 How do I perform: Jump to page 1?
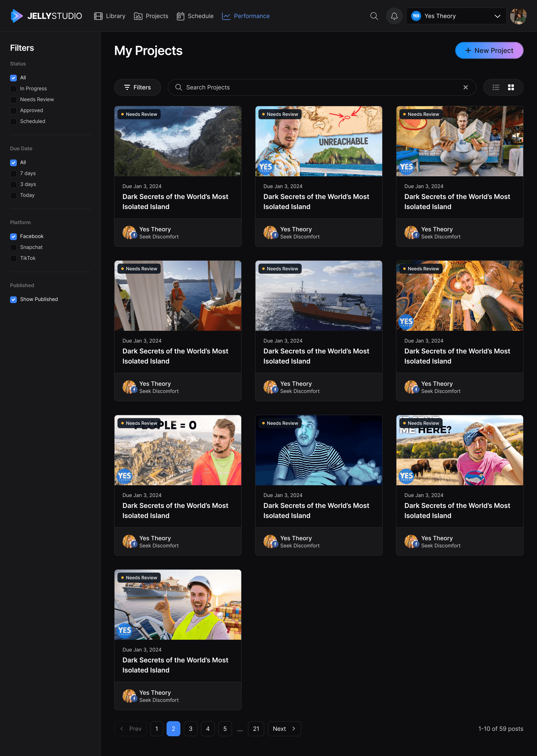coord(157,729)
